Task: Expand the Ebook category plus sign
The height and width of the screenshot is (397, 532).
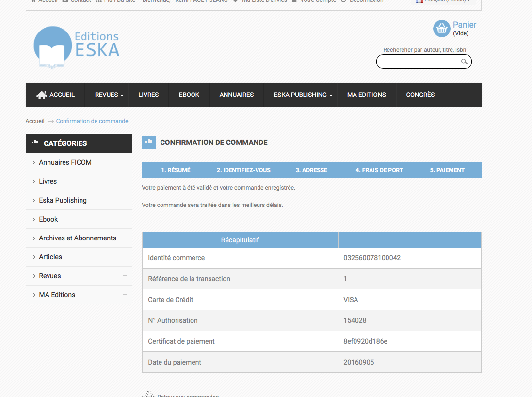Action: click(125, 219)
